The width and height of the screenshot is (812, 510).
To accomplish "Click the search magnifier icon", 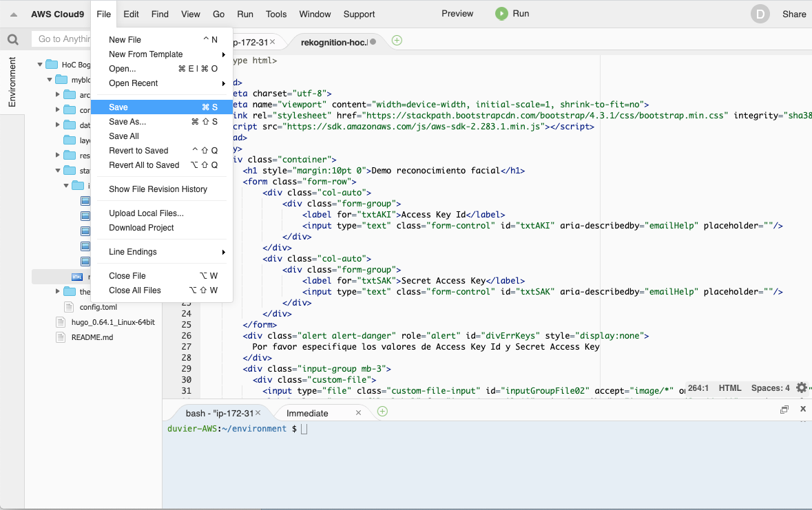I will coord(13,39).
